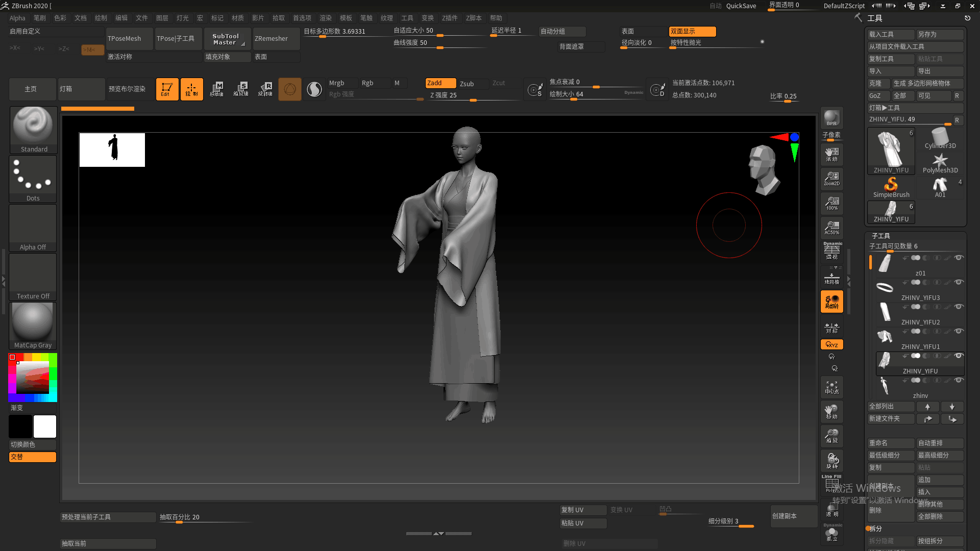Choose the SimpleBrush tool icon

[891, 187]
